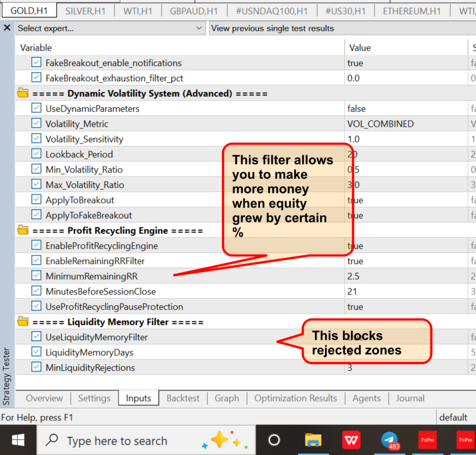Toggle UseProfitRecyclingPauseProtection checkbox
This screenshot has height=455, width=476.
(x=36, y=306)
